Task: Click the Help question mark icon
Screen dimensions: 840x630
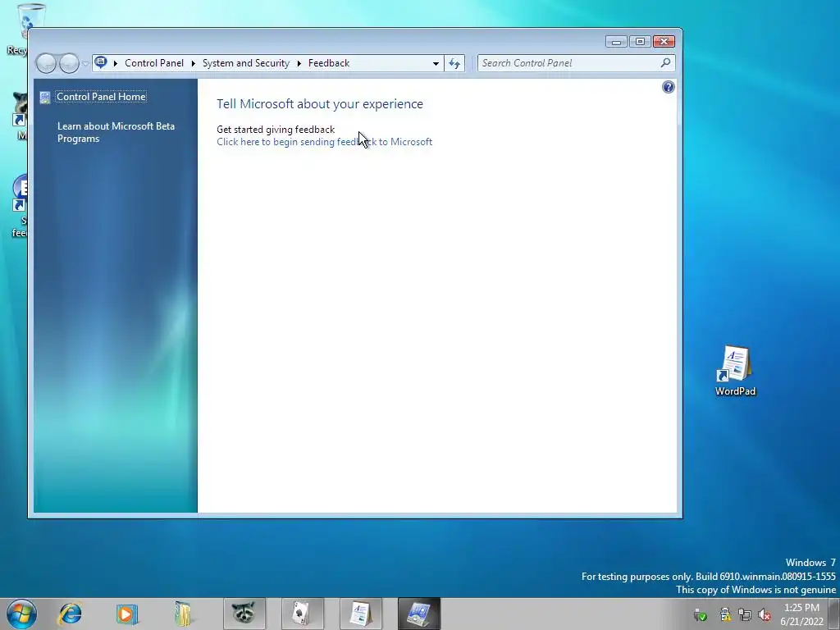Action: [668, 87]
